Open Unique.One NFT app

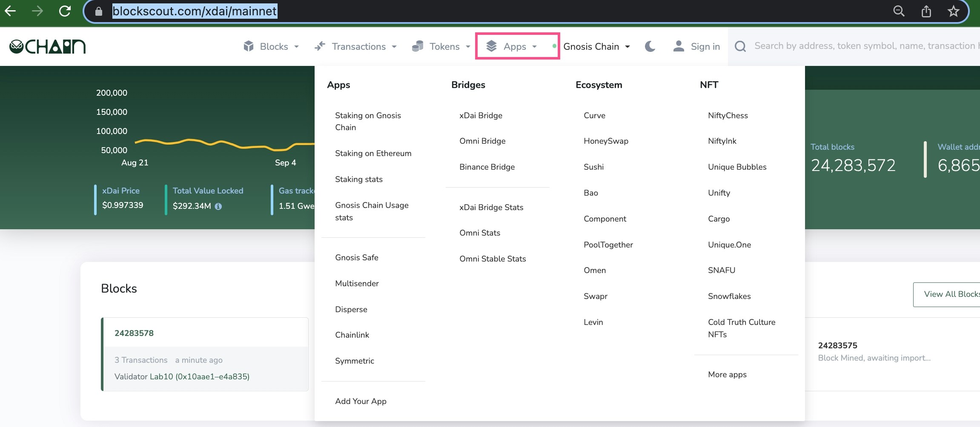pyautogui.click(x=729, y=245)
